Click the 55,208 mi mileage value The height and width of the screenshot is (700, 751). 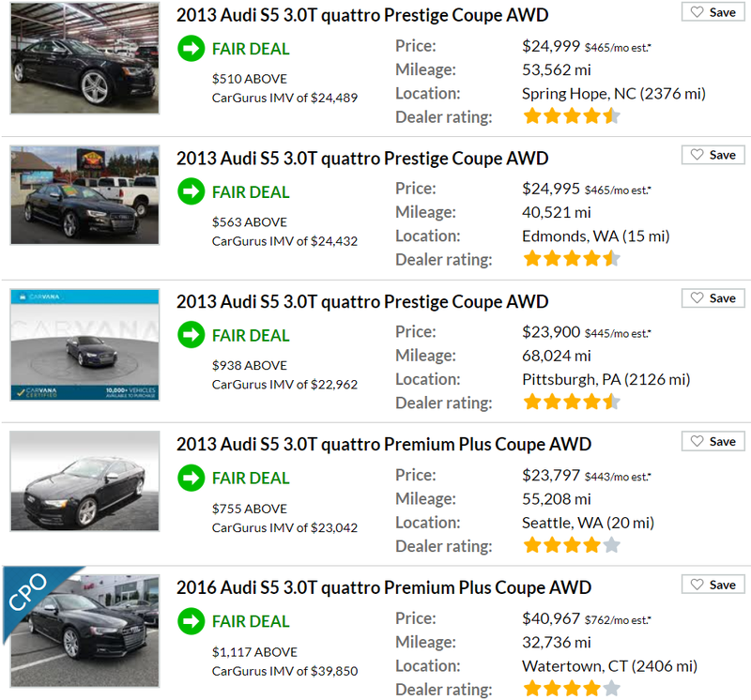coord(557,499)
